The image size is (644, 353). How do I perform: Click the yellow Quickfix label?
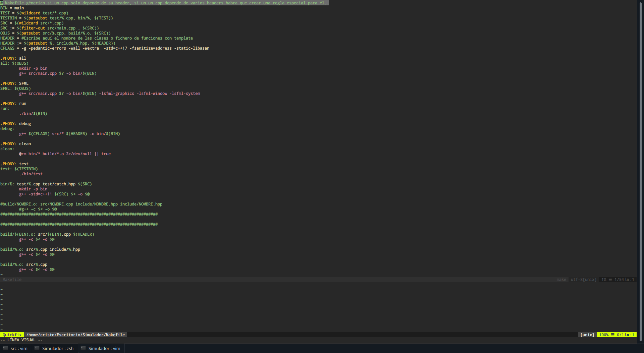[x=12, y=335]
